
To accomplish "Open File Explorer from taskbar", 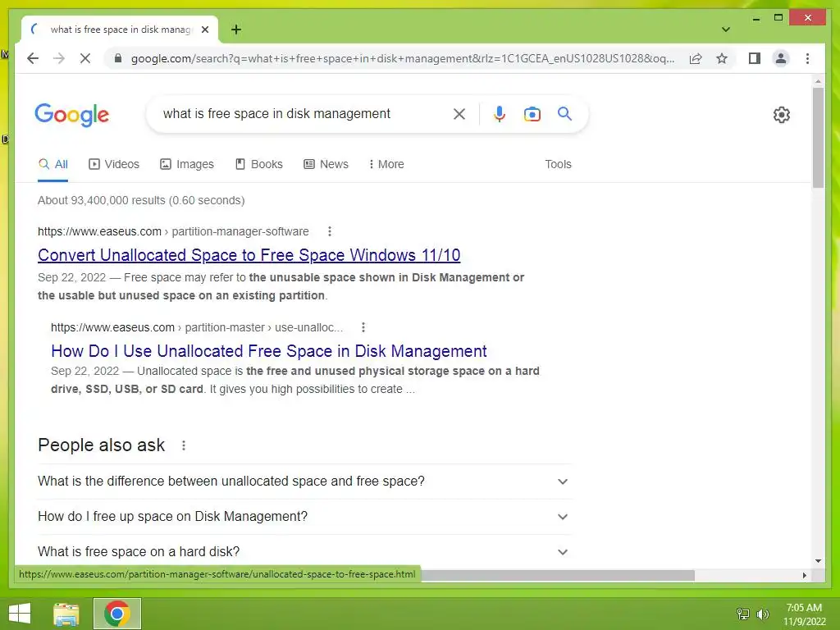I will [x=66, y=614].
